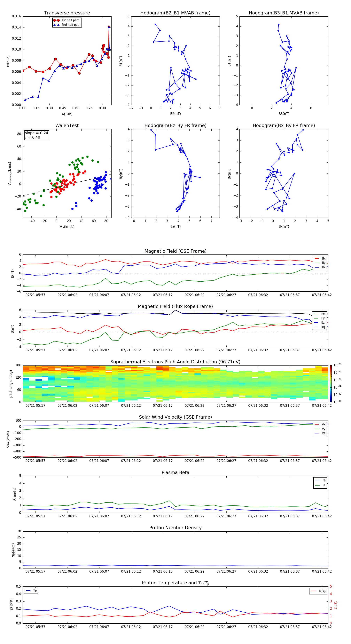The image size is (351, 644).
Task: Click the 'Proton Temperature and Te/Tp' title
Action: [175, 583]
